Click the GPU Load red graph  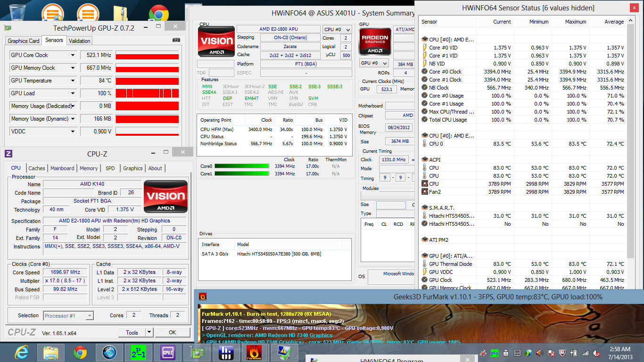tap(147, 93)
